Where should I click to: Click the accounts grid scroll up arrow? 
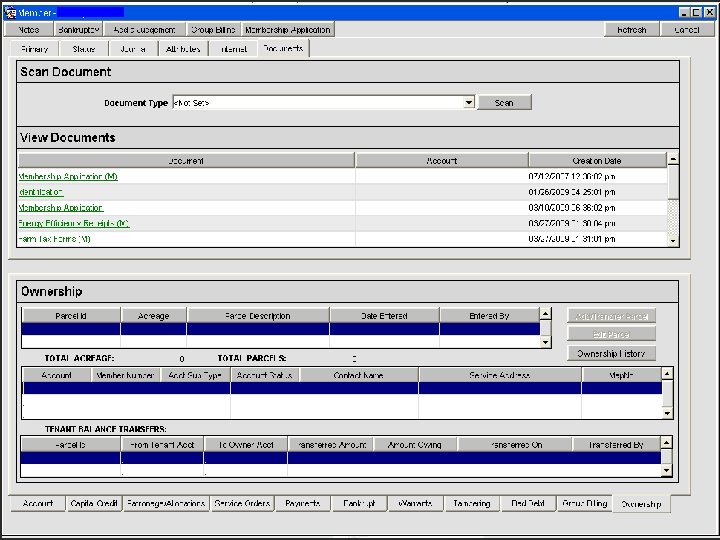[667, 373]
